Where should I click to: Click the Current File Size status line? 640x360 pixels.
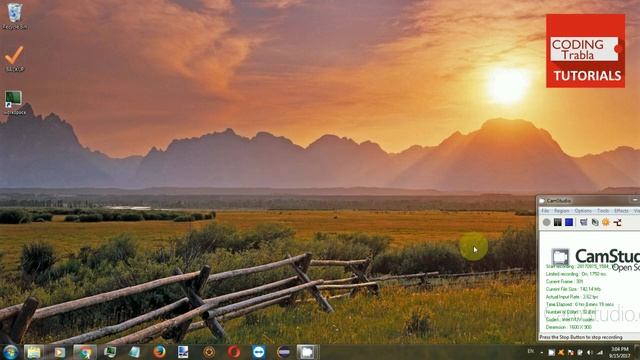[x=573, y=289]
